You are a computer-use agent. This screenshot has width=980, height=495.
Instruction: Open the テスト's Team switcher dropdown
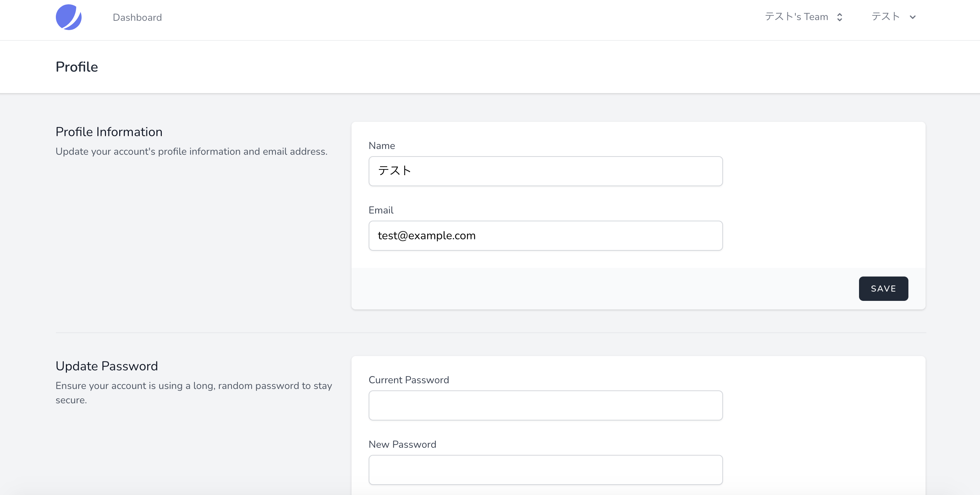796,17
